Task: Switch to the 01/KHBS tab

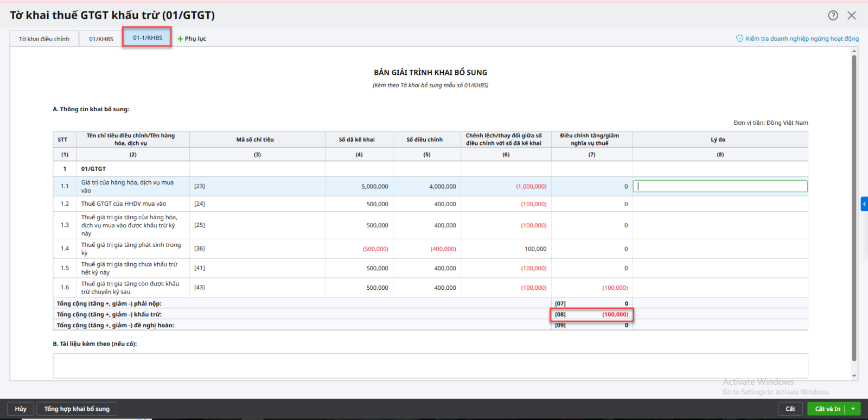Action: point(101,39)
